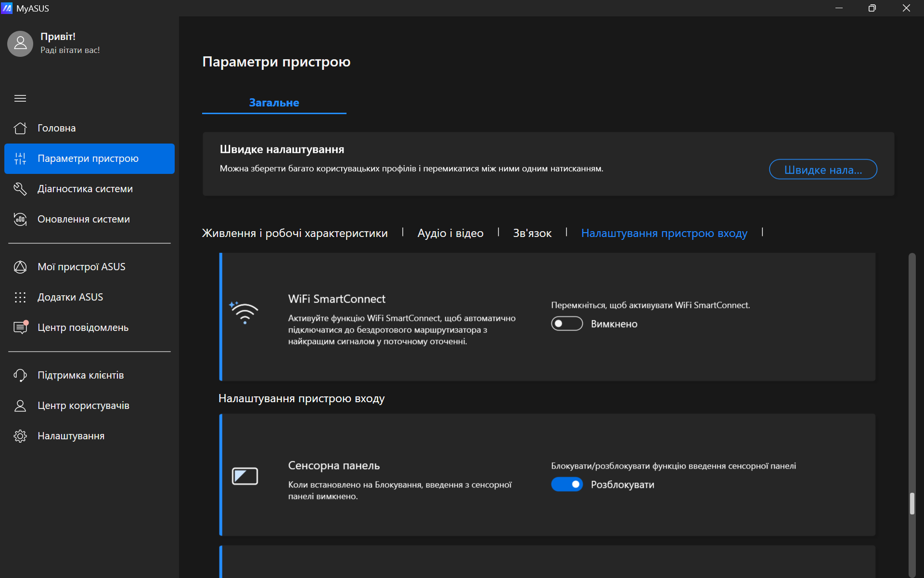Image resolution: width=924 pixels, height=578 pixels.
Task: Click the vertical scrollbar thumb
Action: [911, 503]
